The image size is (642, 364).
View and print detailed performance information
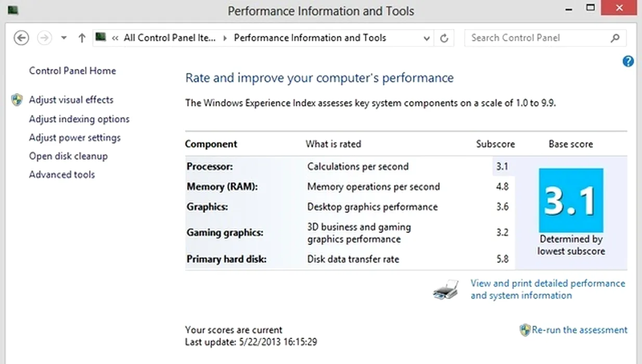tap(548, 290)
